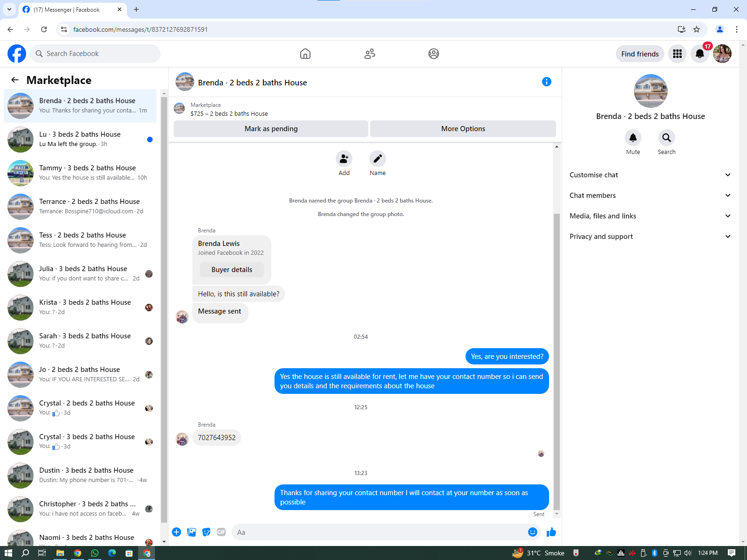Go to the Facebook home feed icon

tap(305, 54)
